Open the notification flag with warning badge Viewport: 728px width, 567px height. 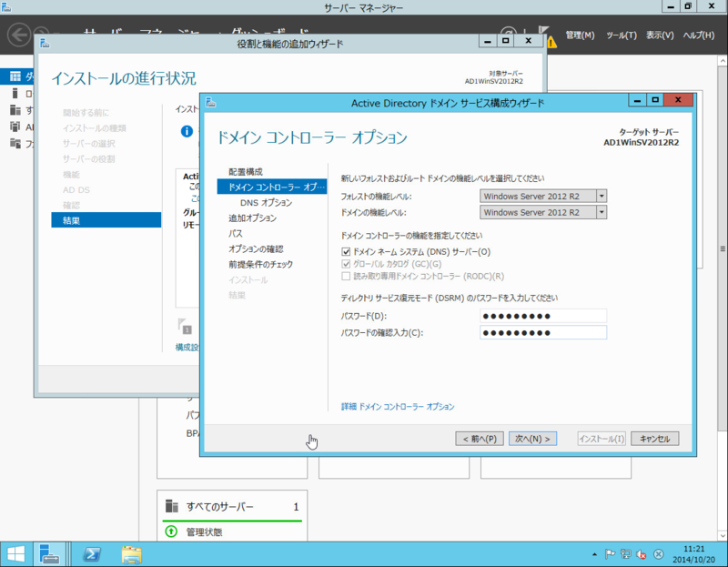point(546,36)
